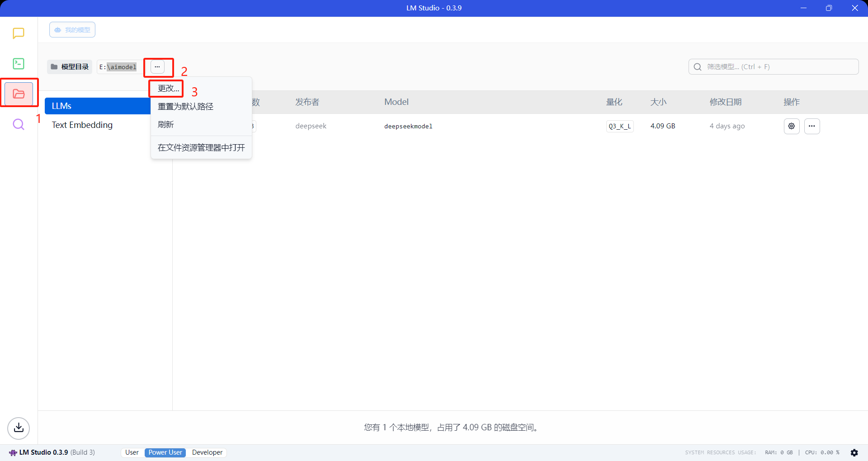868x461 pixels.
Task: Open deepseekmodel settings gear icon
Action: pos(791,126)
